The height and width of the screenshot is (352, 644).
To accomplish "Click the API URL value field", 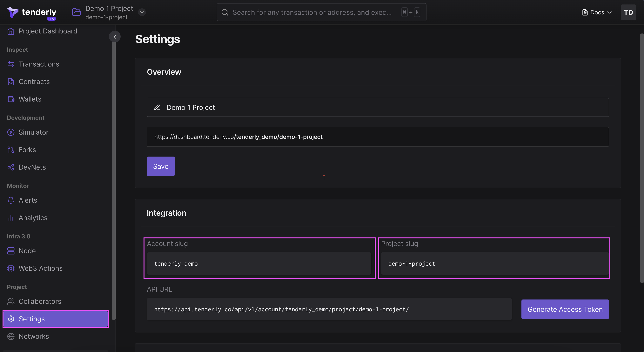I will coord(329,309).
